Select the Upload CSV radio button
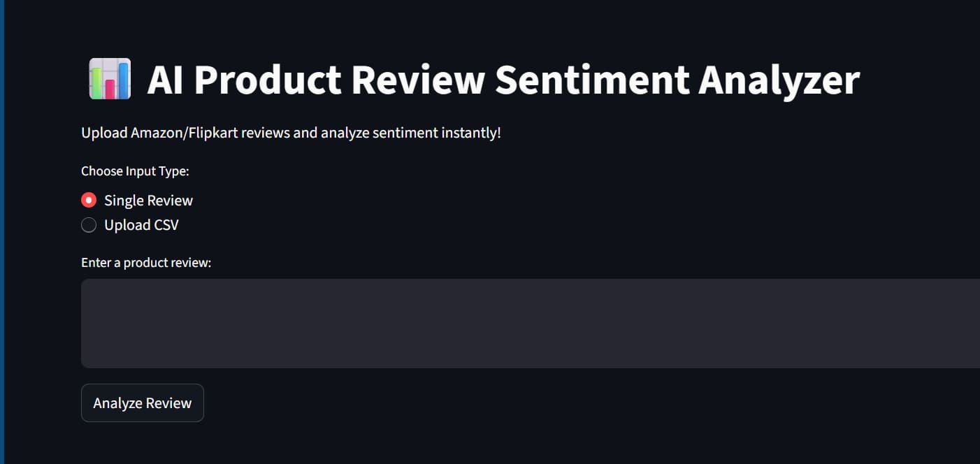The height and width of the screenshot is (464, 980). click(89, 225)
